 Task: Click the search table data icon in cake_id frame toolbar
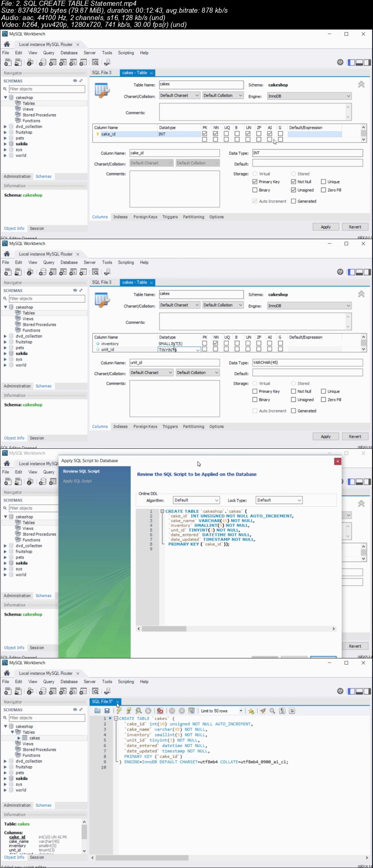95,62
